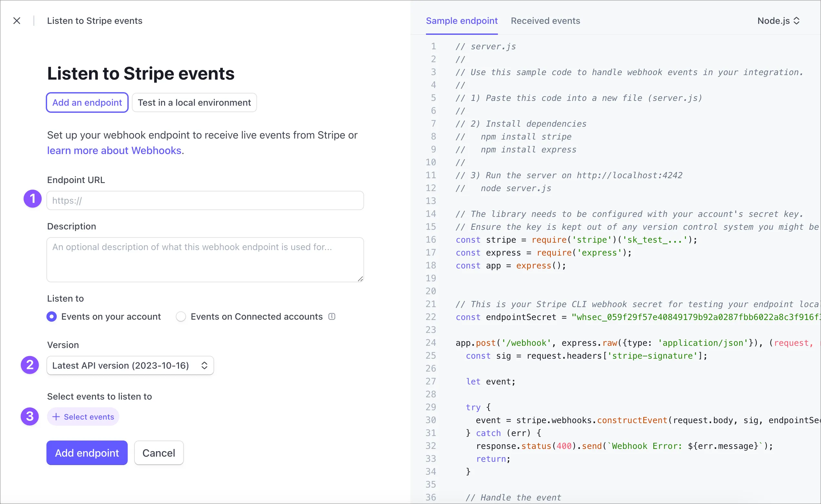Click the up-down chevron beside Node.js

click(796, 21)
